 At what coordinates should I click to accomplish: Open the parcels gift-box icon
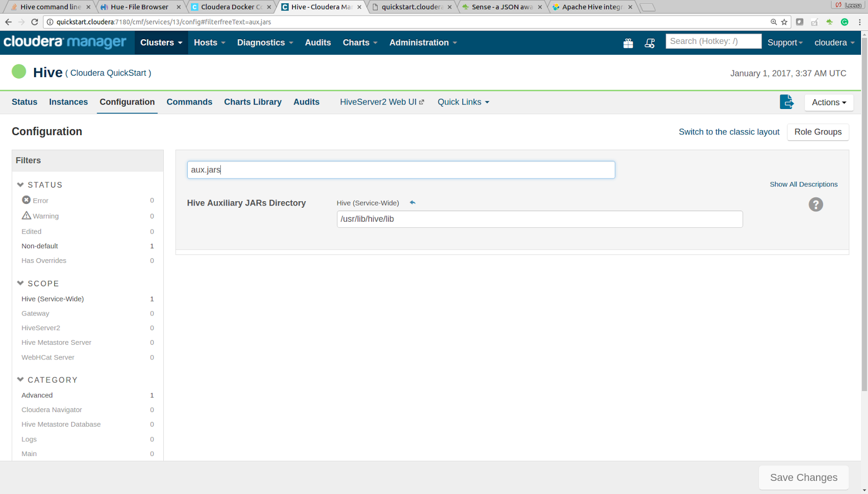point(628,43)
